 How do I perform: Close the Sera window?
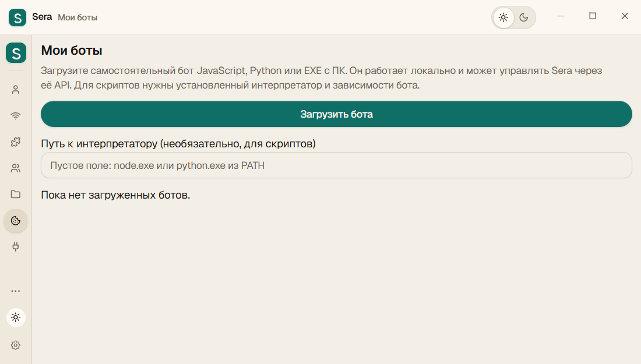pyautogui.click(x=625, y=16)
